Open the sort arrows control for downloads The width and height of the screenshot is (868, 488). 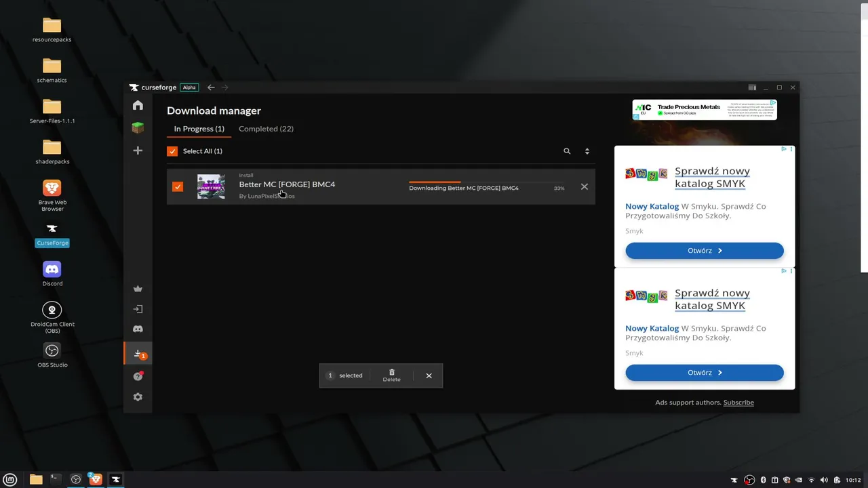(x=587, y=151)
